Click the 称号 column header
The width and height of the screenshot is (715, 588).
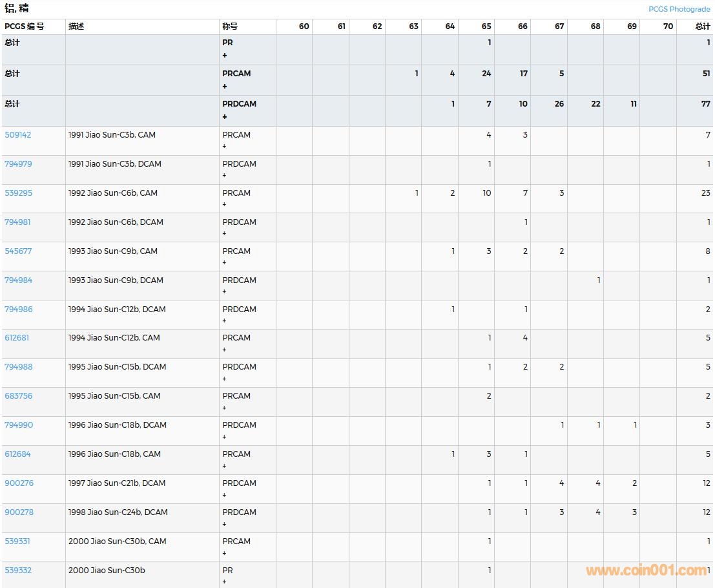coord(230,26)
